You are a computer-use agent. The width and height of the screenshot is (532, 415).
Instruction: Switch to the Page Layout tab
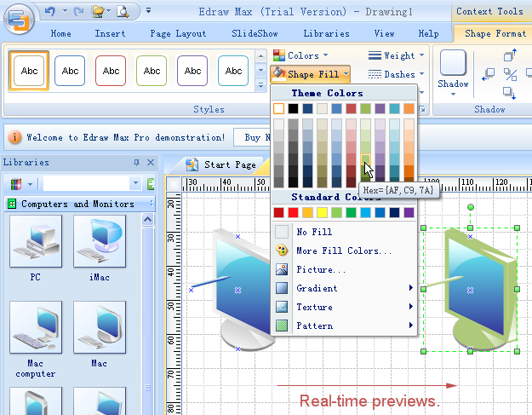tap(178, 33)
